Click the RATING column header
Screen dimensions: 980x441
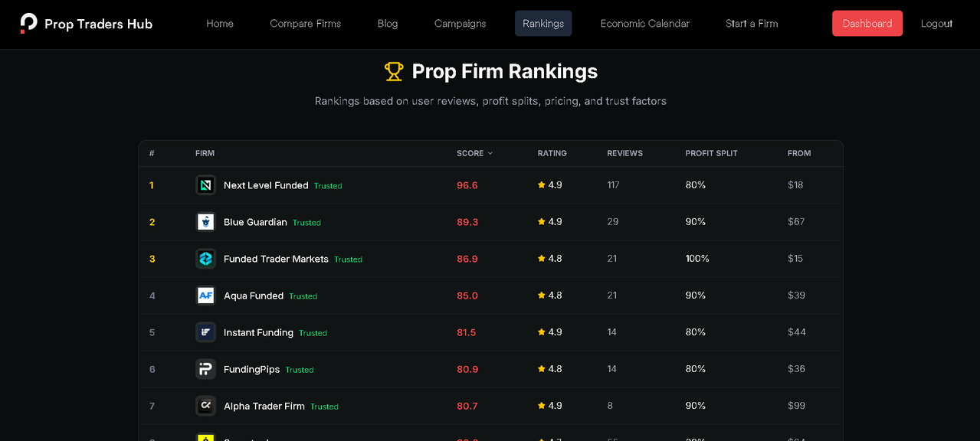552,153
